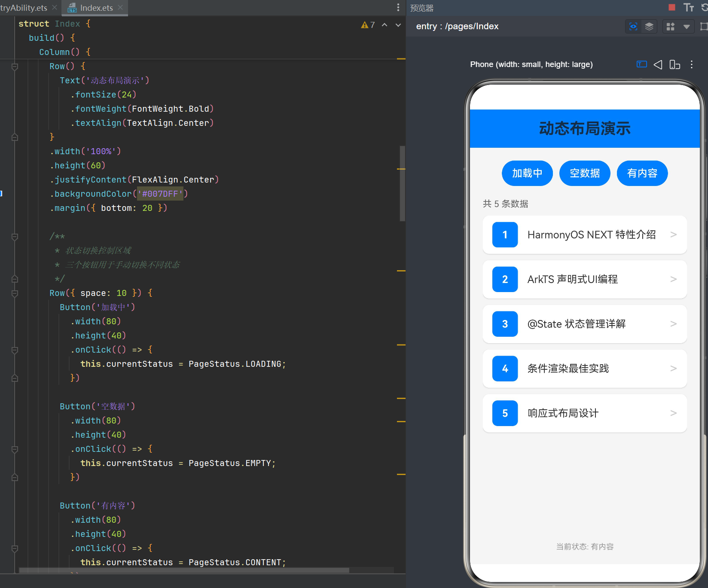Image resolution: width=708 pixels, height=588 pixels.
Task: Place cursor on .justifyContent(FlexAlign.Center) line
Action: click(134, 180)
